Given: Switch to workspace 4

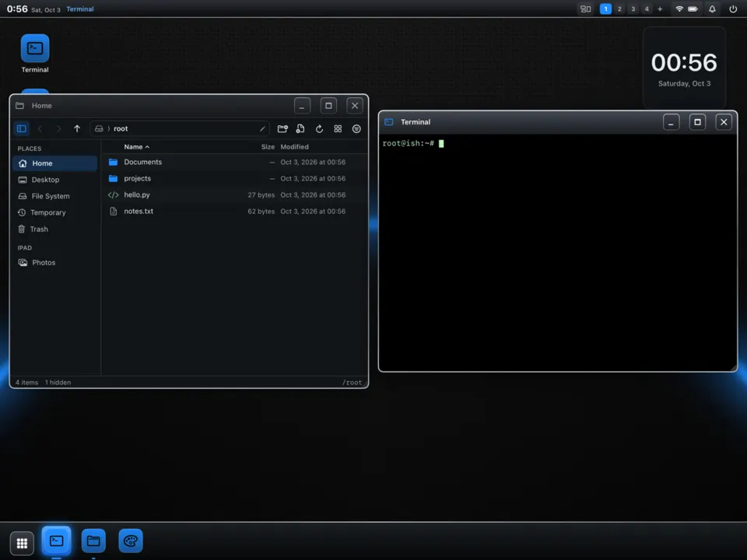Looking at the screenshot, I should (647, 9).
